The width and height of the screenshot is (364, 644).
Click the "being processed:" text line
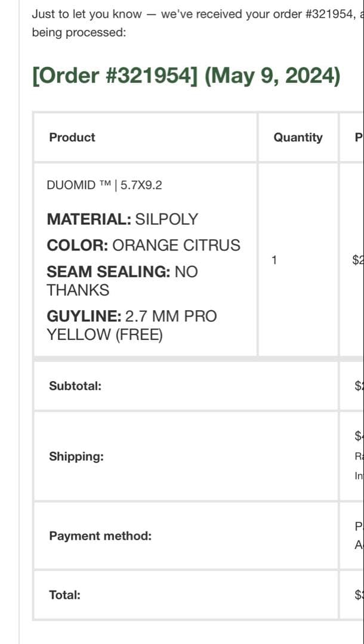tap(79, 32)
